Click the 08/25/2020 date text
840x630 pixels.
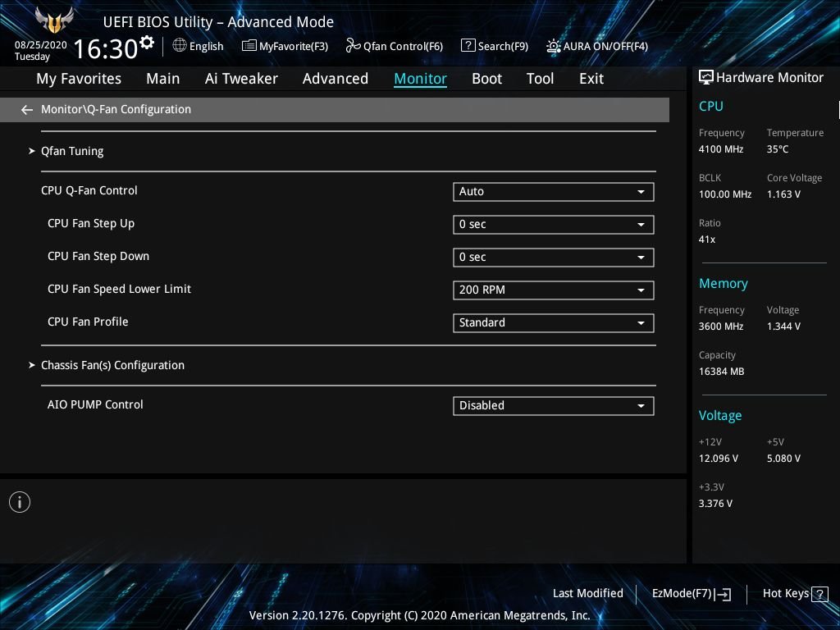click(41, 45)
